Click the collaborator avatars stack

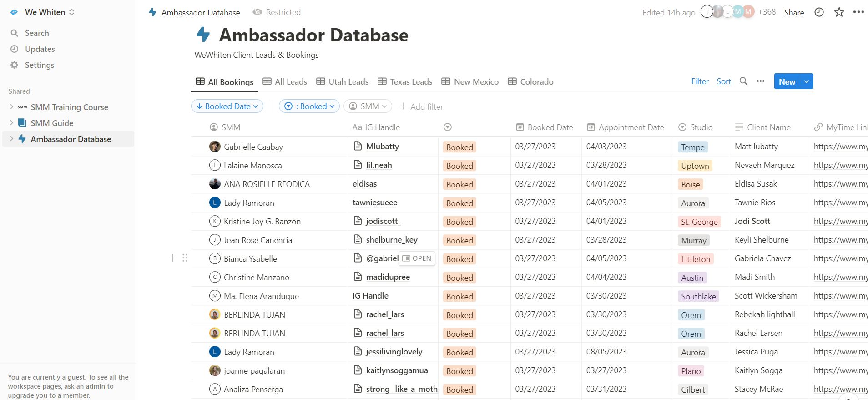pos(727,12)
